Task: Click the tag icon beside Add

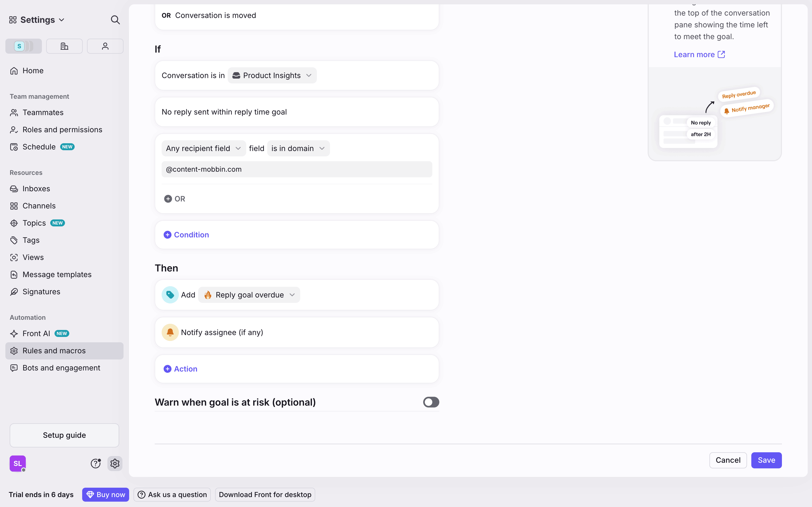Action: point(170,295)
